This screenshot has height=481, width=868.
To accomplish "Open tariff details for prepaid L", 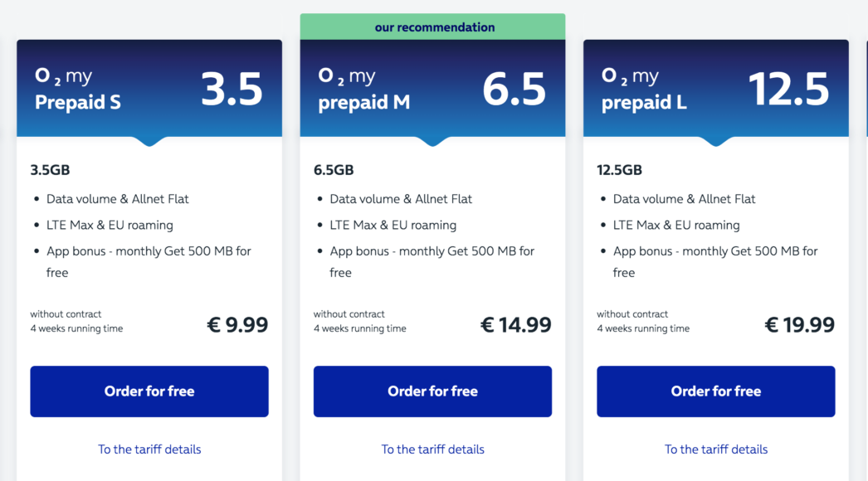I will click(x=715, y=449).
